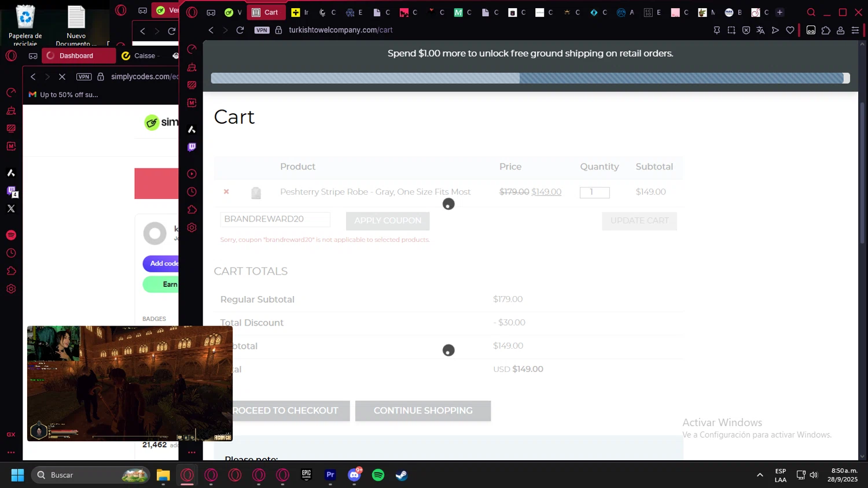Open the GX Corner gamepad tab in front window

coord(211,12)
